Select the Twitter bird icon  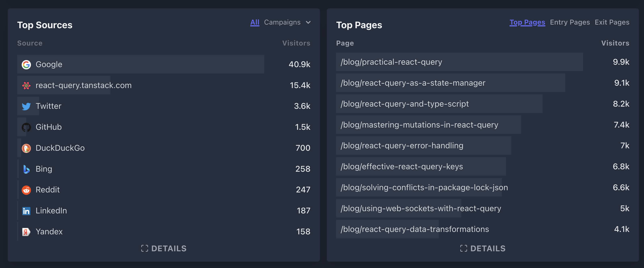pos(26,106)
